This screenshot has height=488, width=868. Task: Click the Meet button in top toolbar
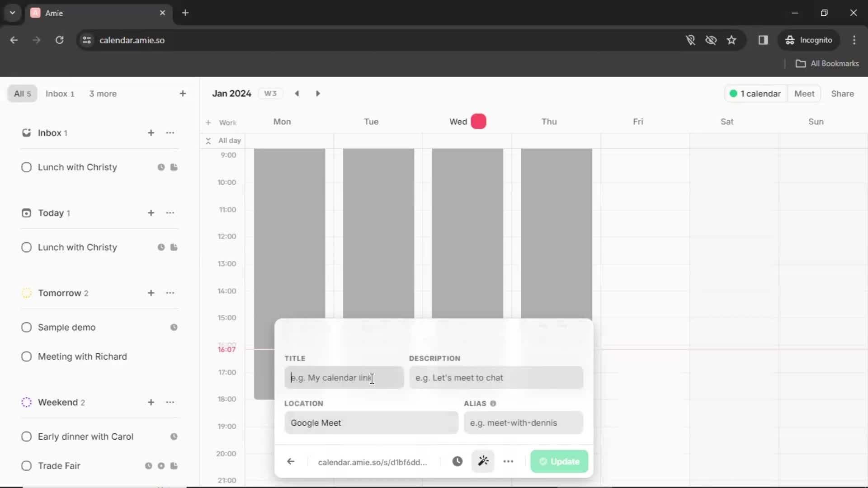point(804,94)
